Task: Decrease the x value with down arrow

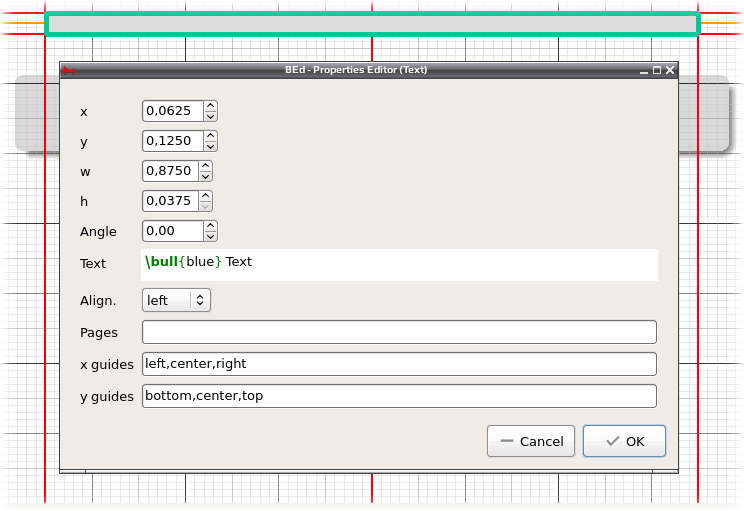Action: tap(210, 116)
